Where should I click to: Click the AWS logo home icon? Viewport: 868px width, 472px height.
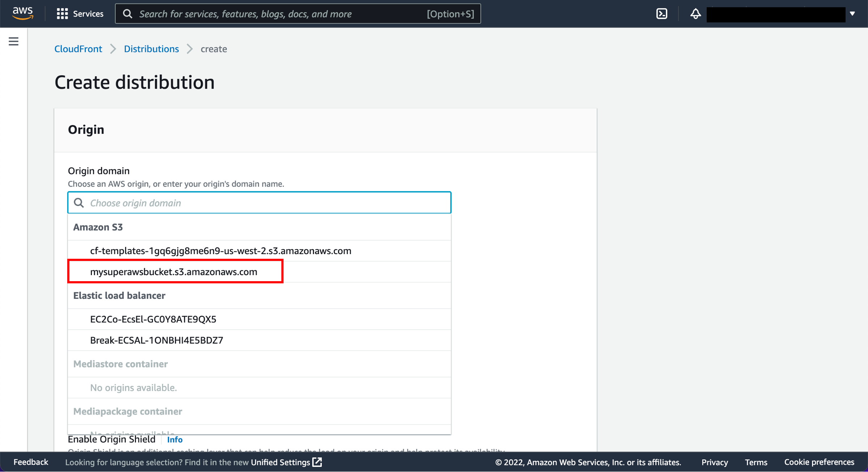pyautogui.click(x=22, y=13)
